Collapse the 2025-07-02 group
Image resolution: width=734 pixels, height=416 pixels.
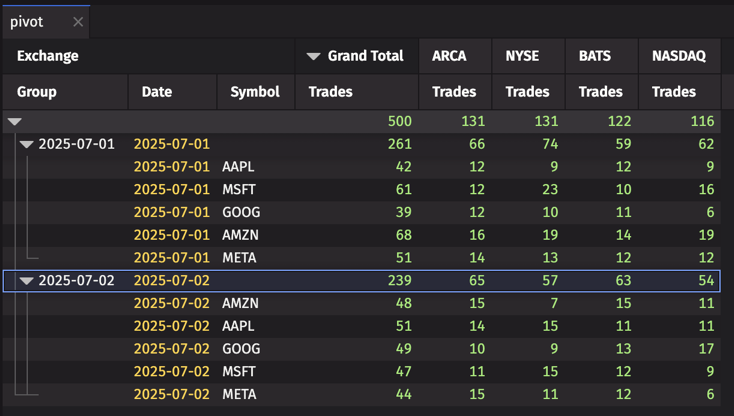click(x=27, y=281)
